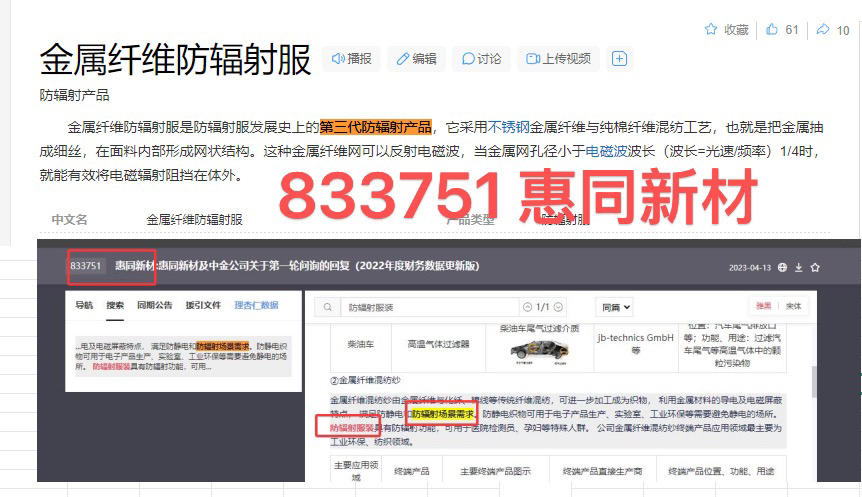
Task: Click the car image in the table
Action: coord(539,351)
